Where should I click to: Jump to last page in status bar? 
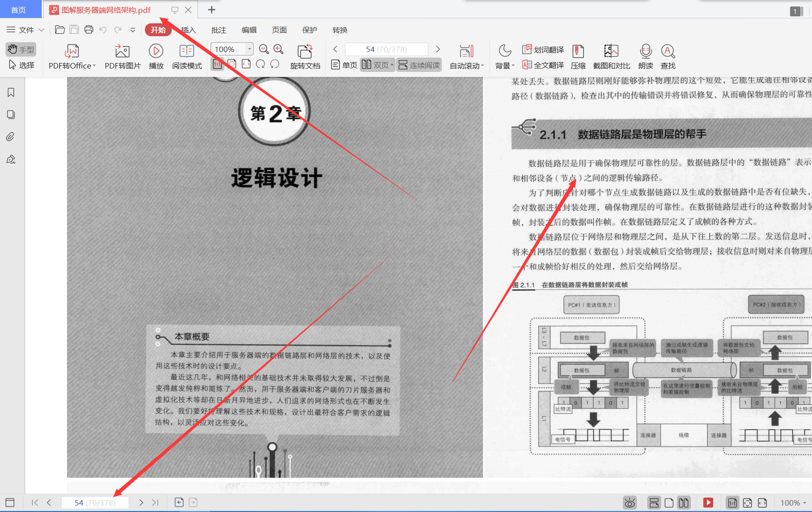pyautogui.click(x=155, y=503)
